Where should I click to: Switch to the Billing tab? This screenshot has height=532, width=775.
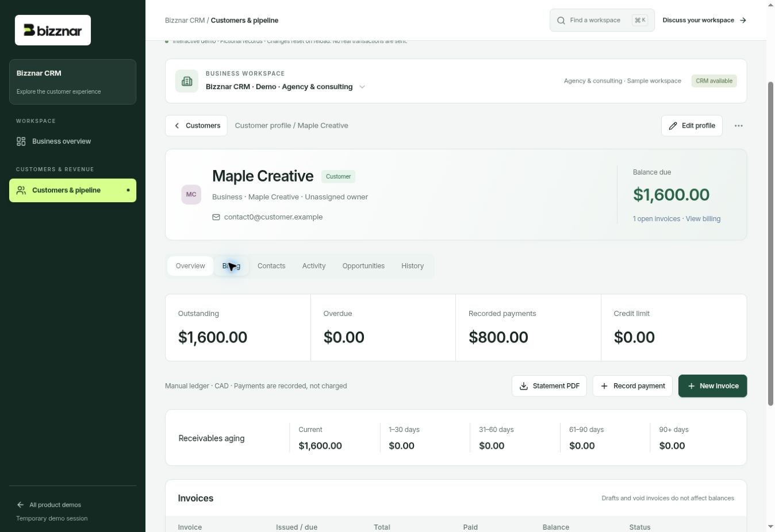[x=231, y=266]
